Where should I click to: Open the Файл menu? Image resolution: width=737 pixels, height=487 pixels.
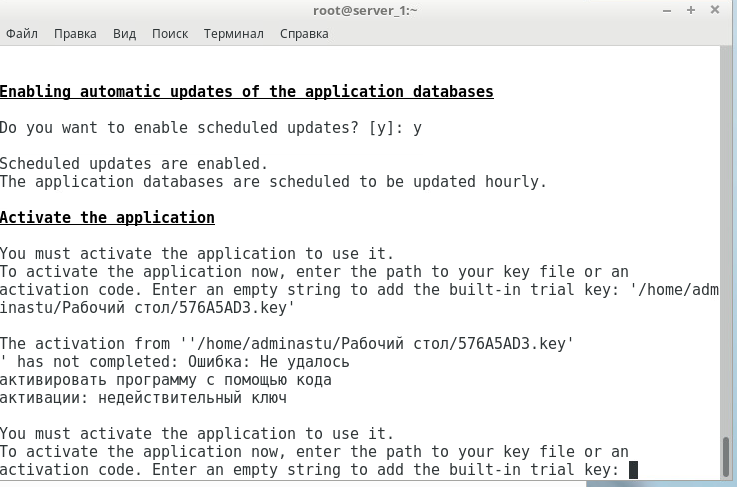[21, 33]
